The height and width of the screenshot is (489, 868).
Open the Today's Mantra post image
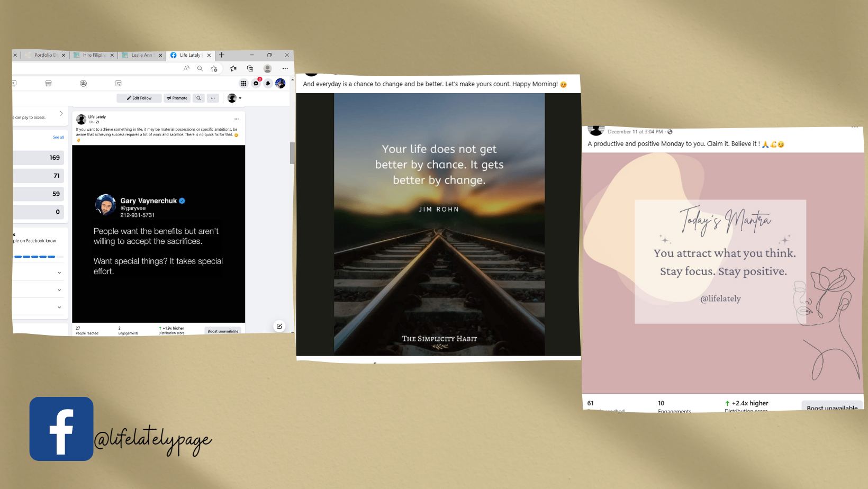click(x=723, y=273)
